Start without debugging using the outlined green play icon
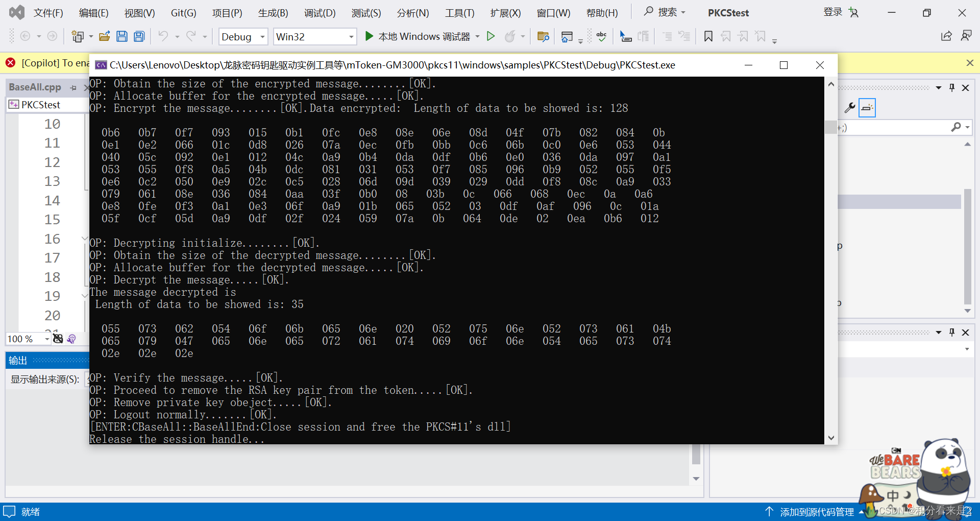 coord(491,36)
